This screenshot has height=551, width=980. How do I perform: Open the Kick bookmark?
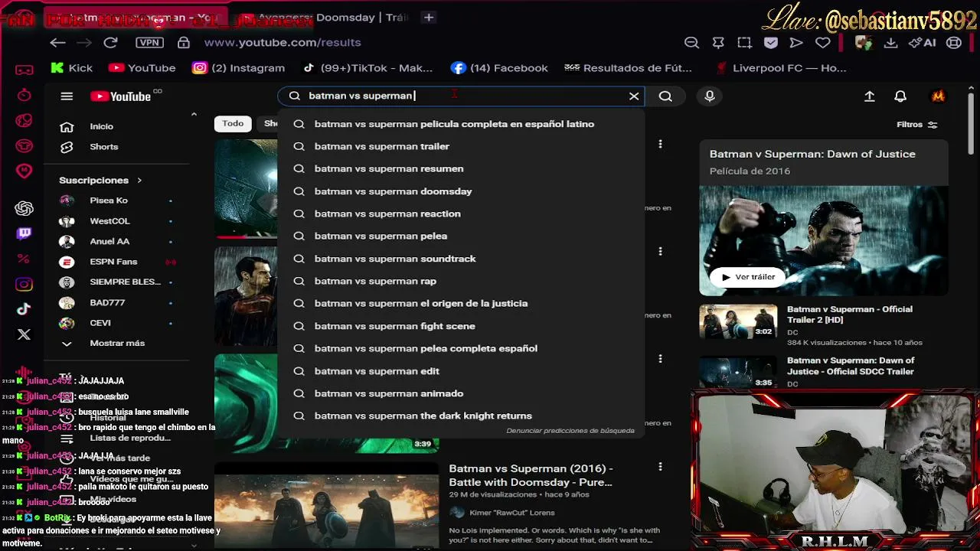coord(71,68)
